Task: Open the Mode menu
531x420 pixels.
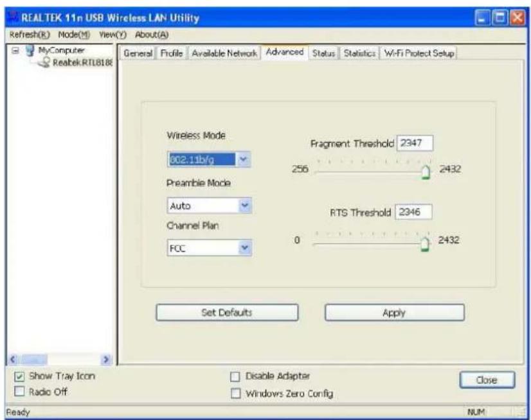Action: click(74, 35)
